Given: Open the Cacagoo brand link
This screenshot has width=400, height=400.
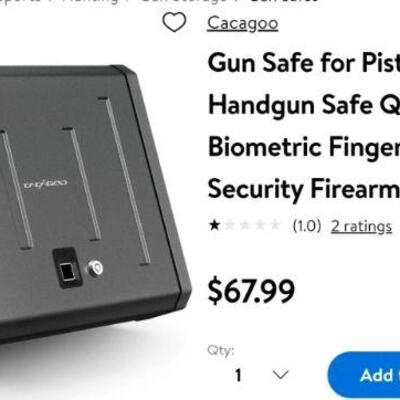Looking at the screenshot, I should [x=242, y=23].
